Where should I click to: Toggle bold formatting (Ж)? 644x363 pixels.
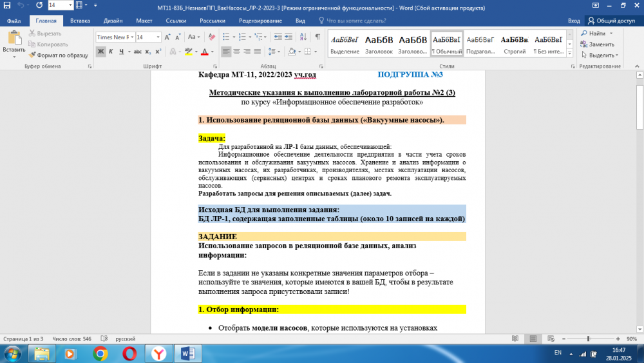[x=101, y=52]
